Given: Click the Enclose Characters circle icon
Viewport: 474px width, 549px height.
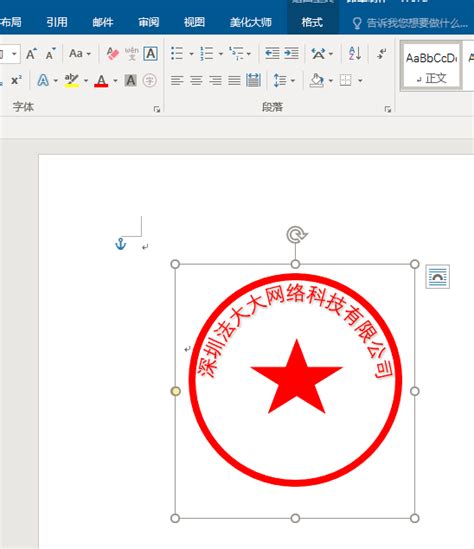Looking at the screenshot, I should (x=149, y=81).
